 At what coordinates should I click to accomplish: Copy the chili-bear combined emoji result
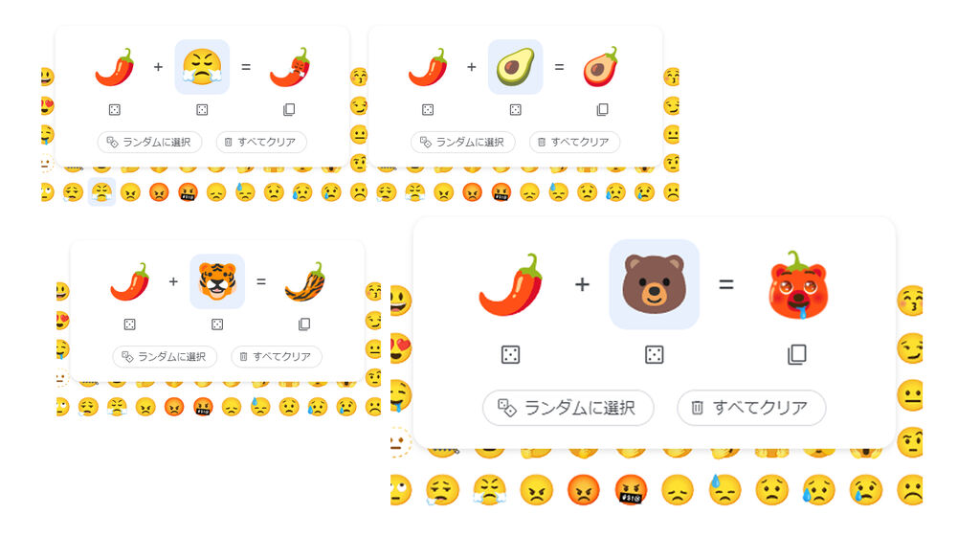click(x=797, y=354)
